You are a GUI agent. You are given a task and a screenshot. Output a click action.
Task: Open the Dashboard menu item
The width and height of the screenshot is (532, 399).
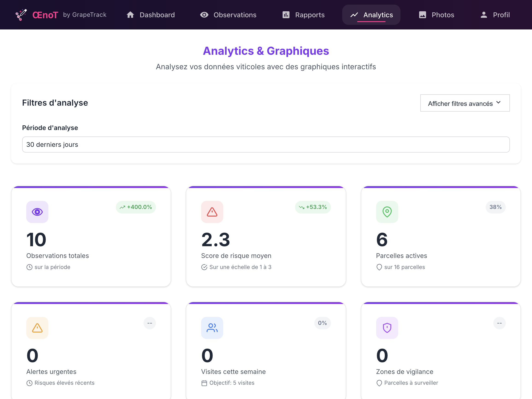(x=151, y=15)
